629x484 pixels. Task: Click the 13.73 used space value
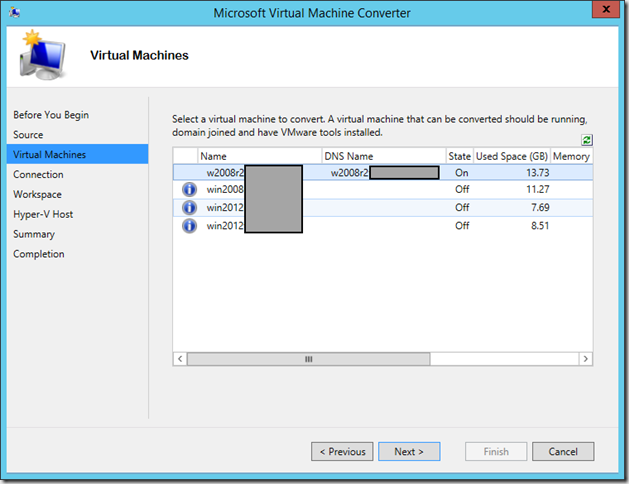(538, 173)
